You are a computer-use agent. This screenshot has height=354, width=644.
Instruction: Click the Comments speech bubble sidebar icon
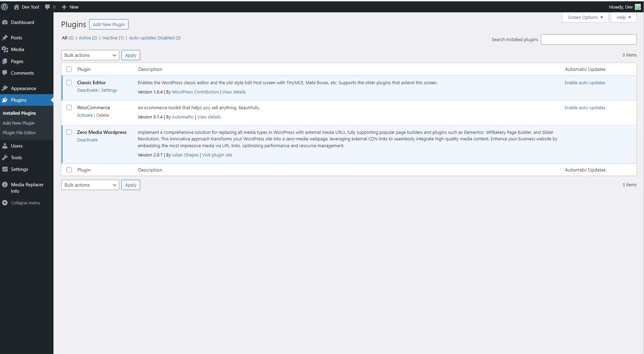[5, 73]
